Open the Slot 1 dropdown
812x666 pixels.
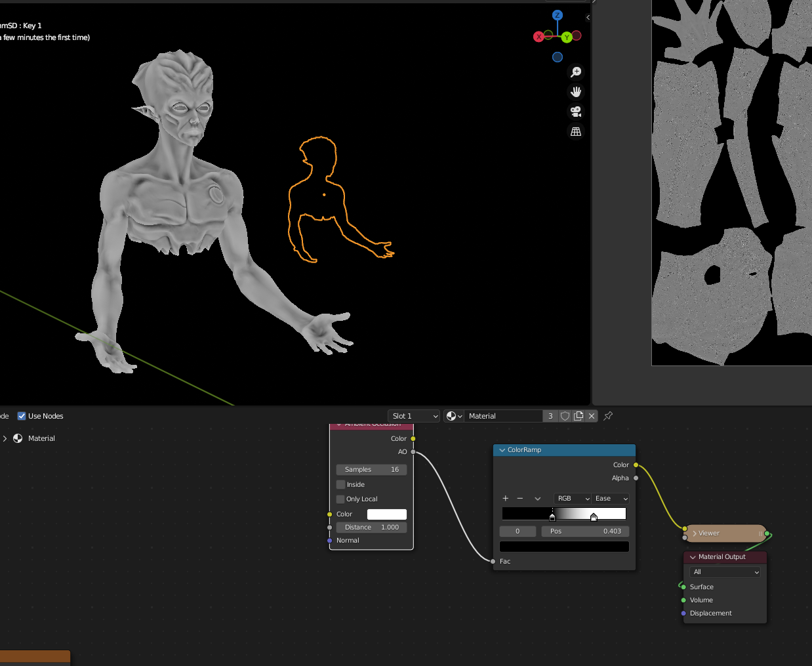point(414,416)
